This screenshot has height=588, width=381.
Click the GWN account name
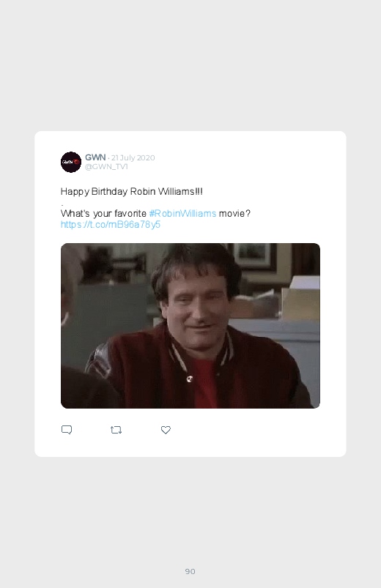[x=95, y=157]
